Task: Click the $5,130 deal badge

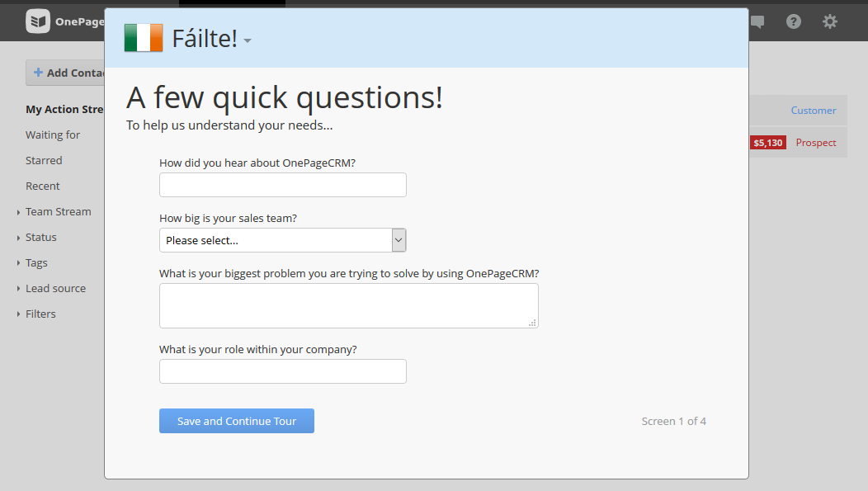Action: pos(768,143)
